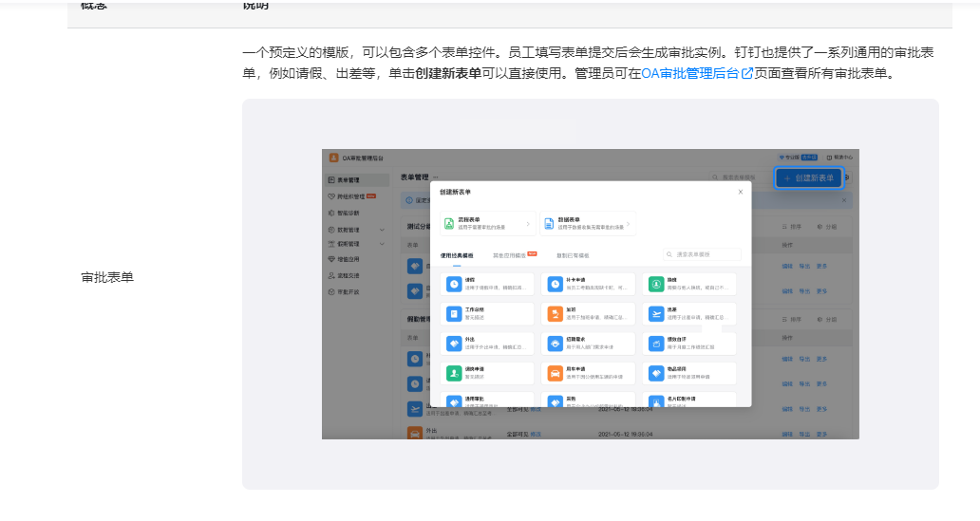Select the 用车申请 template car icon
The height and width of the screenshot is (521, 980).
(555, 374)
